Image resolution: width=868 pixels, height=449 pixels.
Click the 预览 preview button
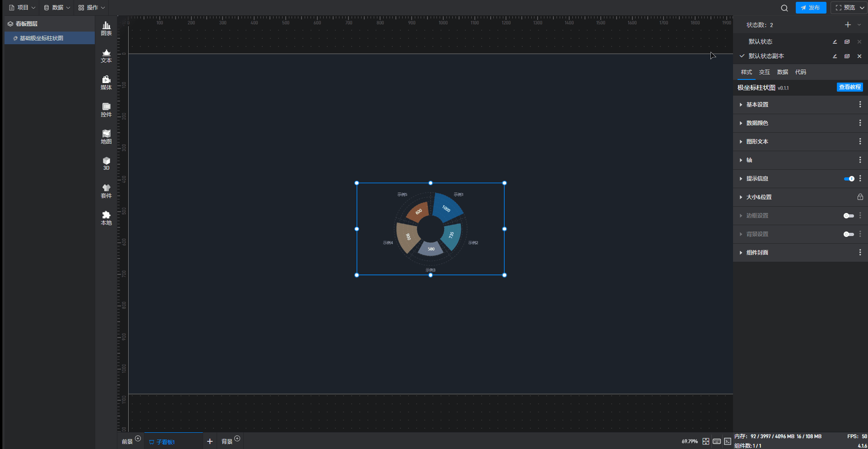[845, 8]
